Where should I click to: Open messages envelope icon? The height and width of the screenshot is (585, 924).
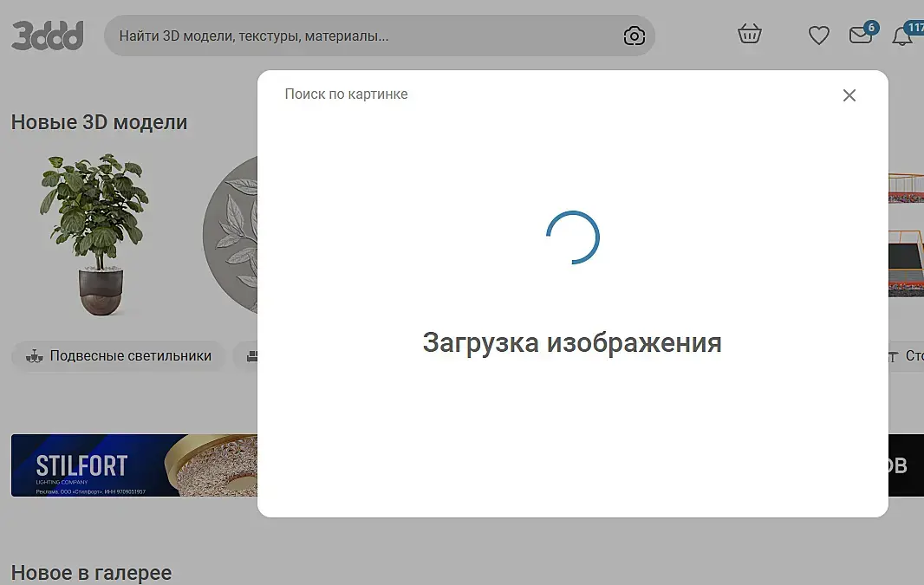[861, 35]
